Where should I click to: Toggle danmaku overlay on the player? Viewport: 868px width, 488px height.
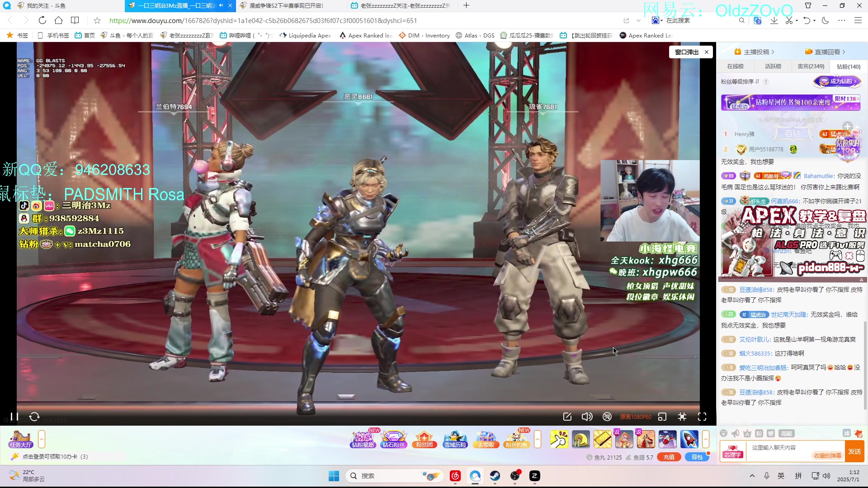tap(607, 417)
